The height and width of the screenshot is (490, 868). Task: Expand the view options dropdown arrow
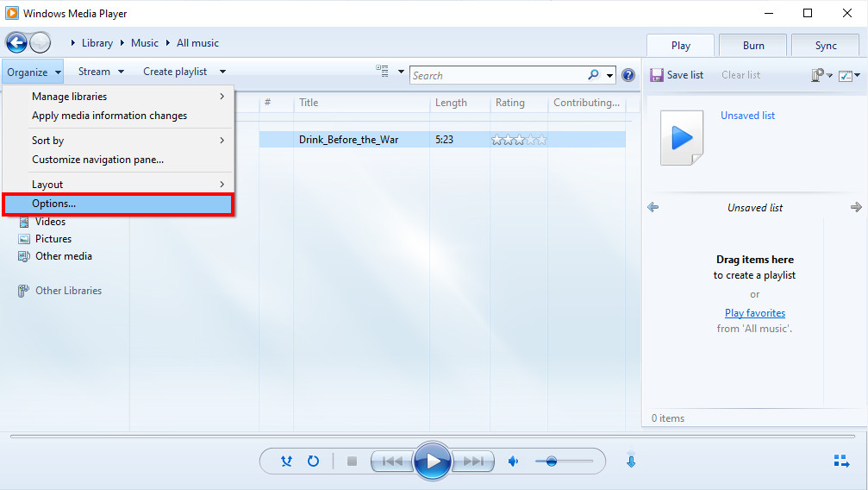click(x=401, y=72)
